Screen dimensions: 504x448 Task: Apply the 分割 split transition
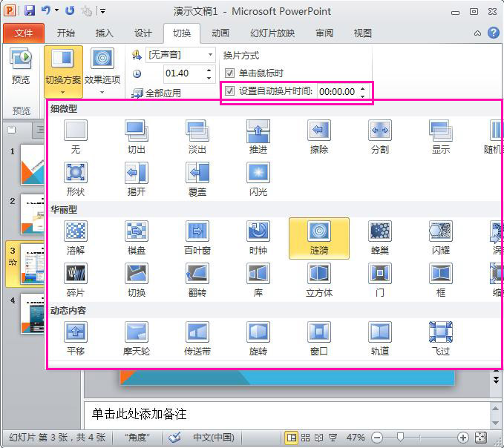tap(379, 136)
